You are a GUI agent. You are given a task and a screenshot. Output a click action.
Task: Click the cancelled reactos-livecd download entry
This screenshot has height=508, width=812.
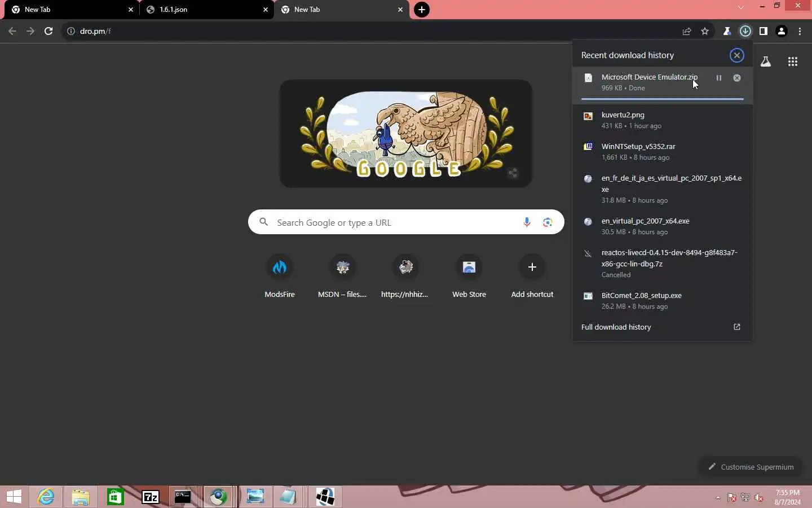point(662,263)
